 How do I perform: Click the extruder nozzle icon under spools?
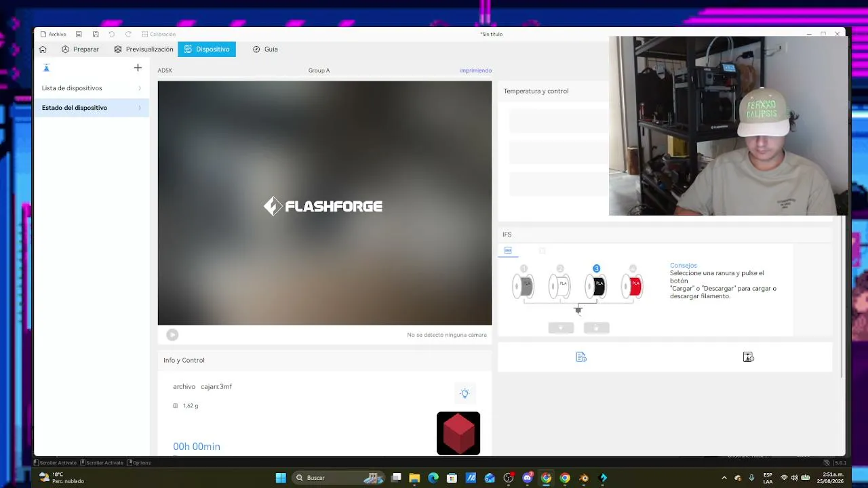click(578, 310)
